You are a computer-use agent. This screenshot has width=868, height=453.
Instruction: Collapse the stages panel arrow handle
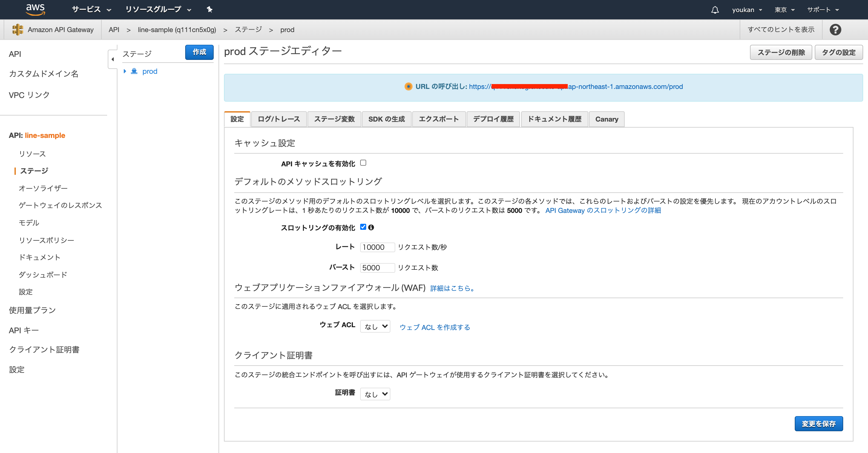113,59
